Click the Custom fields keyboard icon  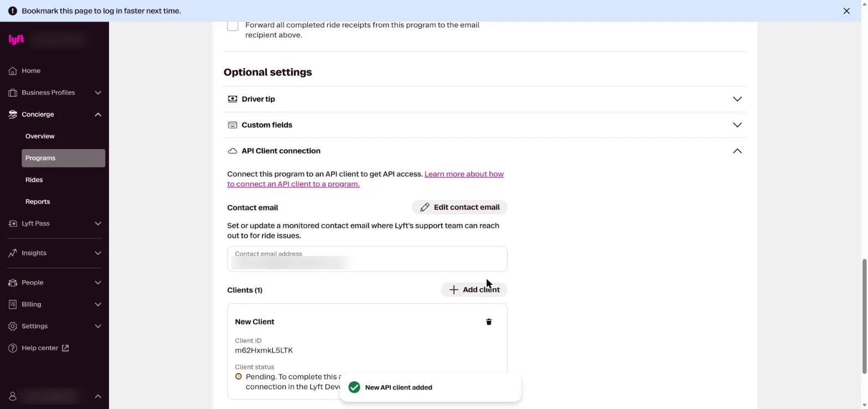(x=232, y=125)
